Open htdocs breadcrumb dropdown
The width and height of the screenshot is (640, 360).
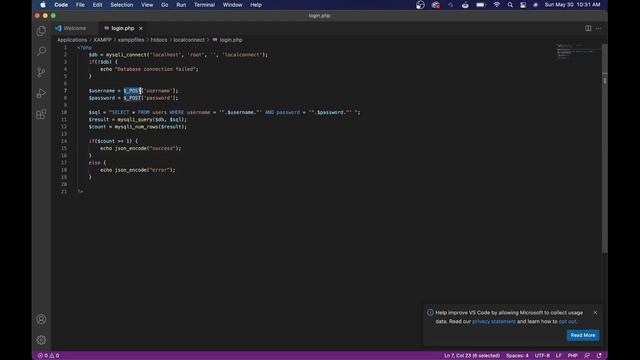point(159,40)
